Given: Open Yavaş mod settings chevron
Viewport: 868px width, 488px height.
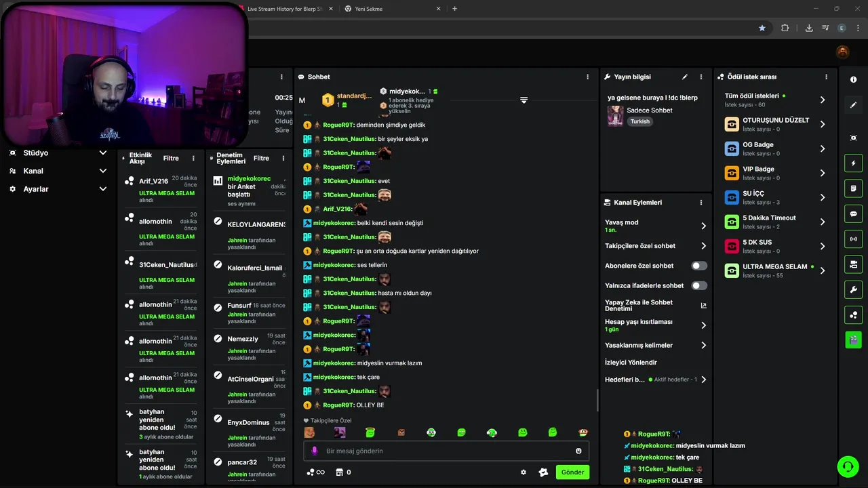Looking at the screenshot, I should [x=703, y=226].
